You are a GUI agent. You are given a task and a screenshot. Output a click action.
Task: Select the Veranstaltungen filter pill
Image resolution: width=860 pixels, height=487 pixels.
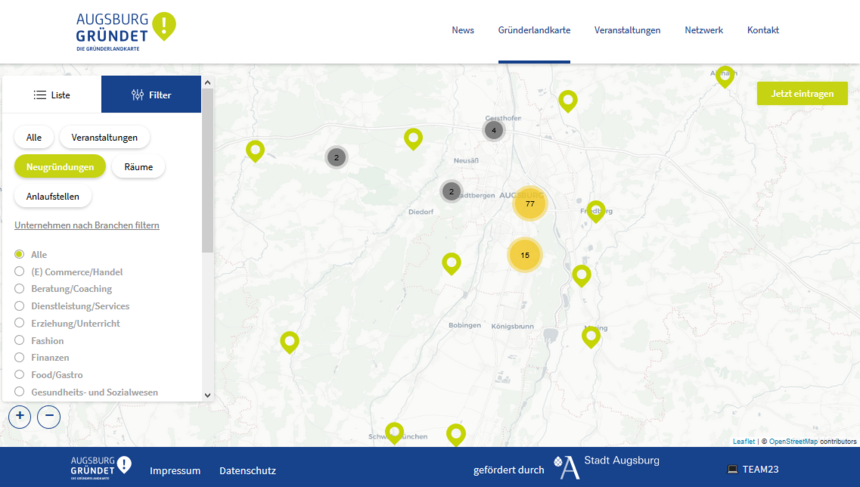(104, 137)
